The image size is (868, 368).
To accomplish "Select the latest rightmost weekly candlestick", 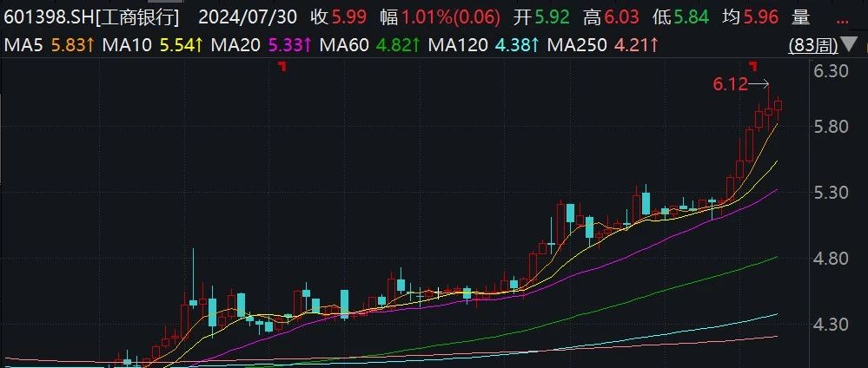I will point(779,107).
